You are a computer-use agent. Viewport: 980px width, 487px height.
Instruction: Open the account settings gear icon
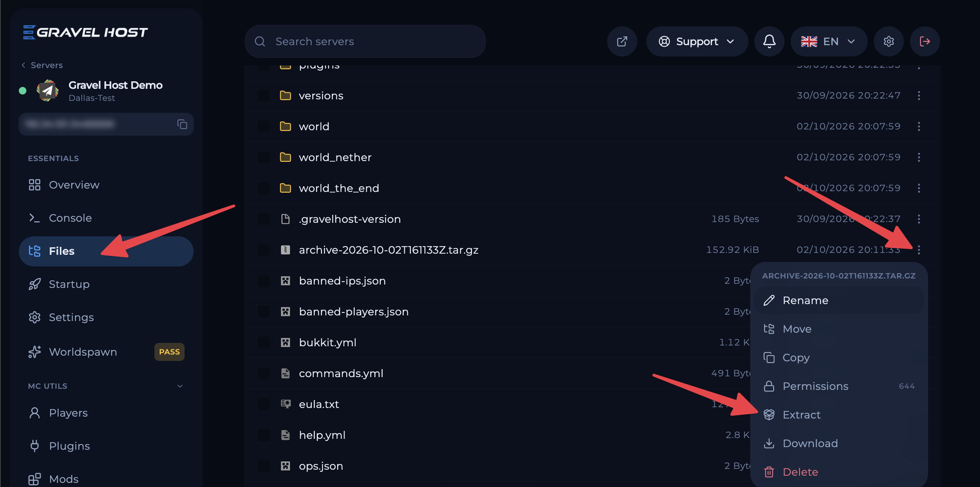[889, 41]
